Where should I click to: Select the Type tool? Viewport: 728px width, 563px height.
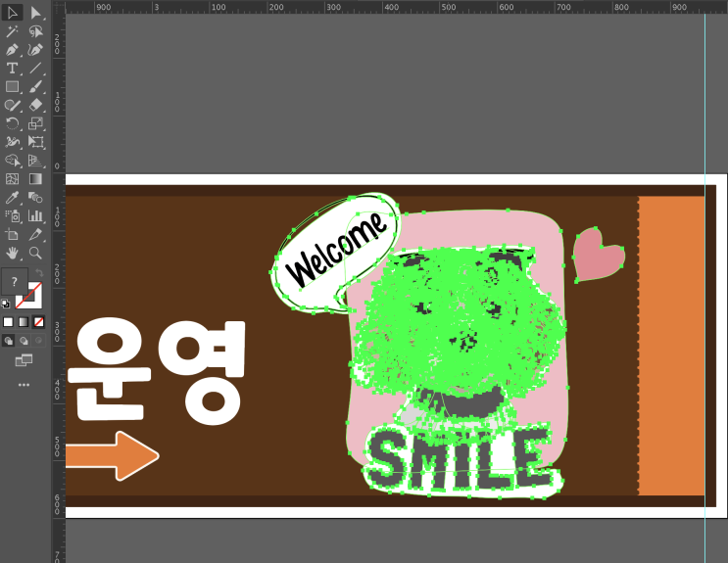click(x=12, y=69)
